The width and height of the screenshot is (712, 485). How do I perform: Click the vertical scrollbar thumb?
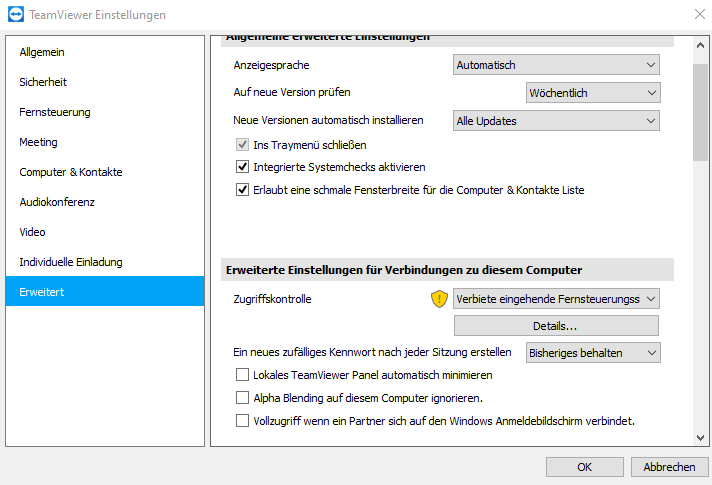tap(700, 112)
